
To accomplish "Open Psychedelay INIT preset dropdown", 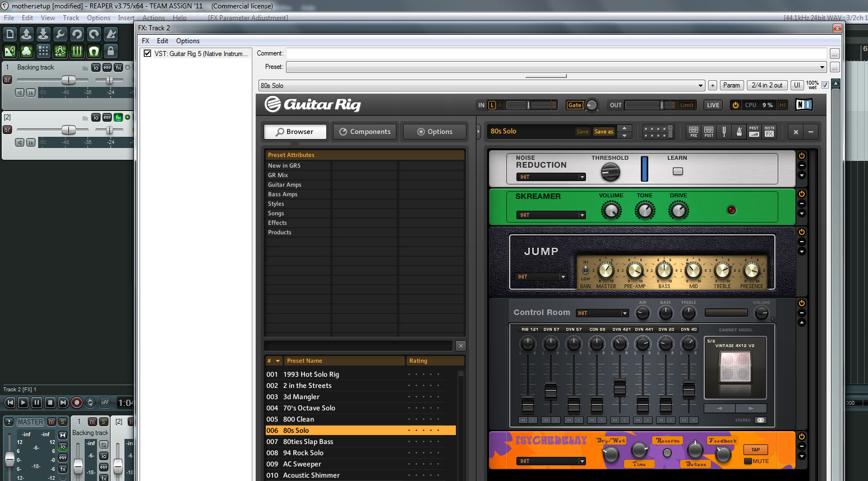I will click(x=551, y=461).
